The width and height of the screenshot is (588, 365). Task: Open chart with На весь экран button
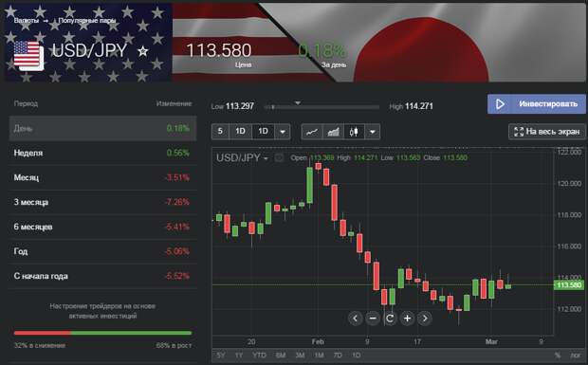[547, 132]
